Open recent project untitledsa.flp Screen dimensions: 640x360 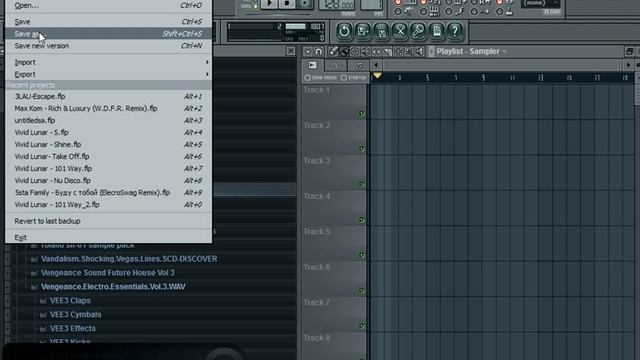coord(109,120)
